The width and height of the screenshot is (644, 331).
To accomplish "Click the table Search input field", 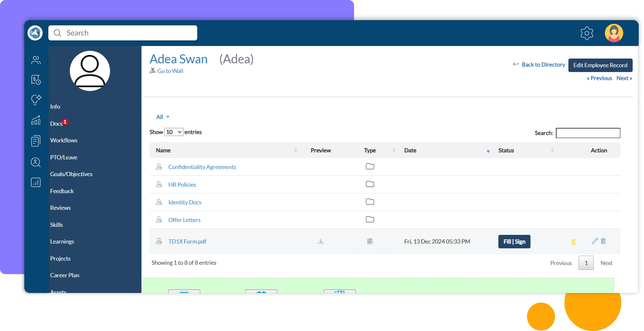I will [x=588, y=133].
